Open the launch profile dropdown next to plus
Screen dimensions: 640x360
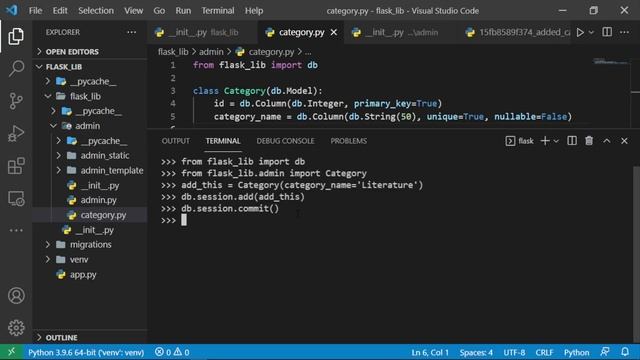coord(556,141)
